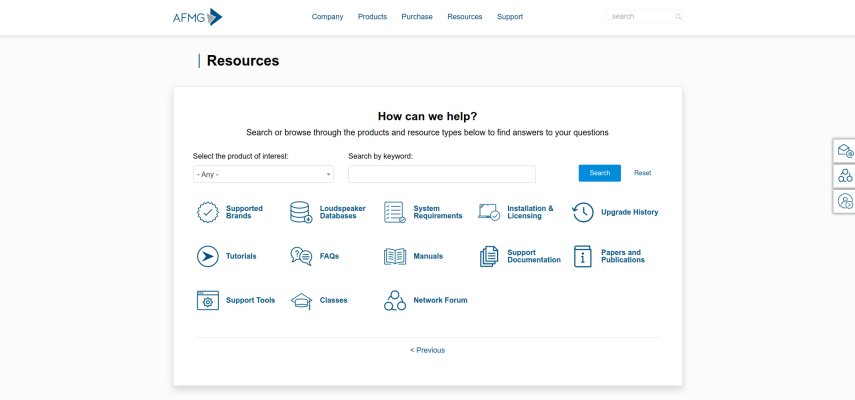
Task: Open the FAQs link text
Action: (329, 256)
